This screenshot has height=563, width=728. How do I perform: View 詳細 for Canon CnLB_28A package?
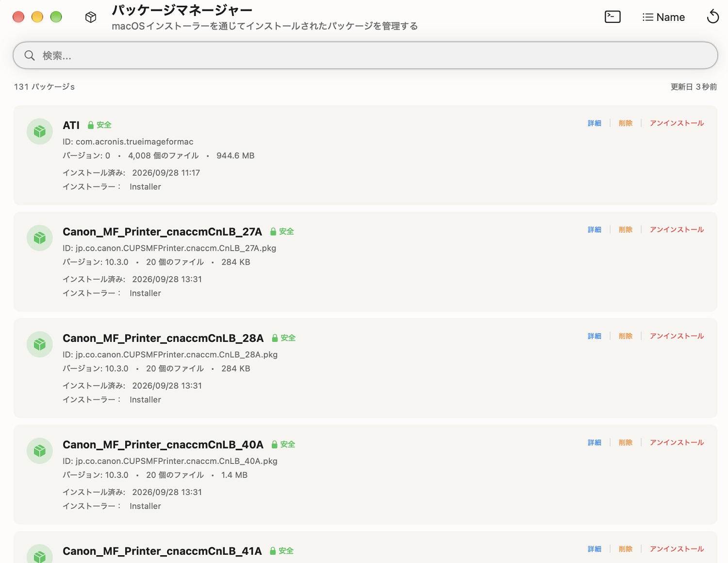pyautogui.click(x=595, y=336)
